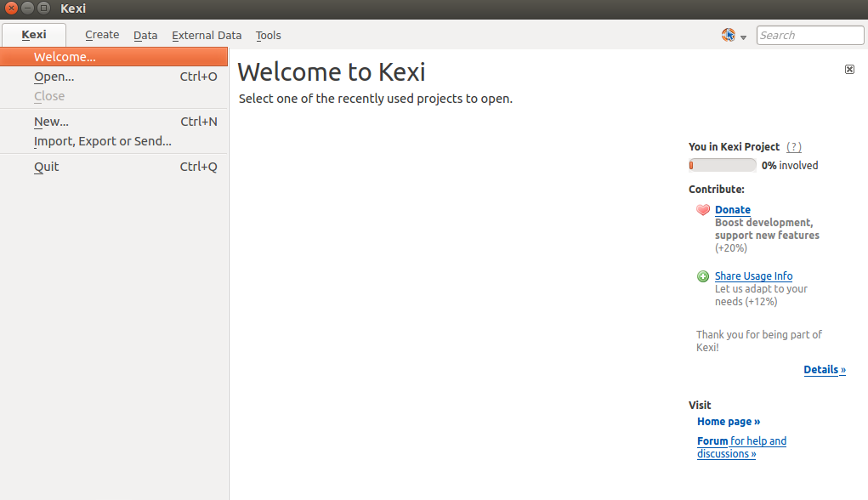
Task: Click the green plus Share Usage icon
Action: (702, 276)
